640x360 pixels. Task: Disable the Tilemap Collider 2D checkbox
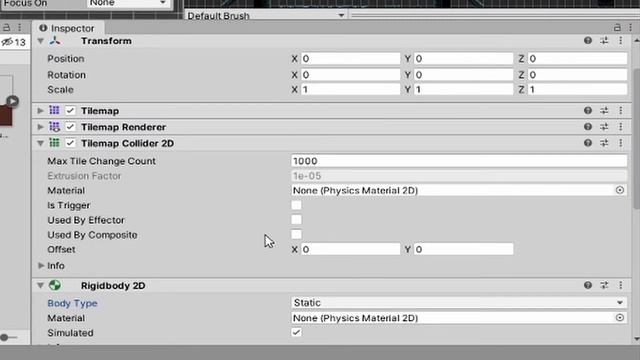[70, 143]
